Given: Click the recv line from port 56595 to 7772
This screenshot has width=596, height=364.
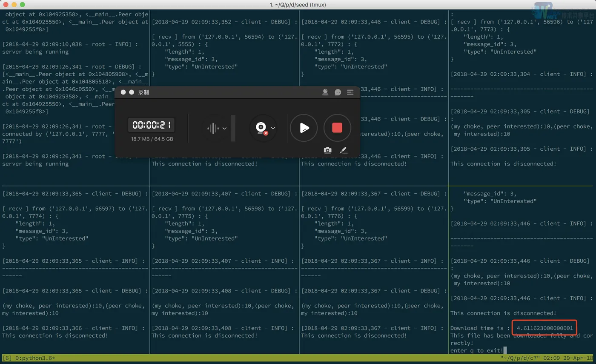Looking at the screenshot, I should (x=374, y=37).
